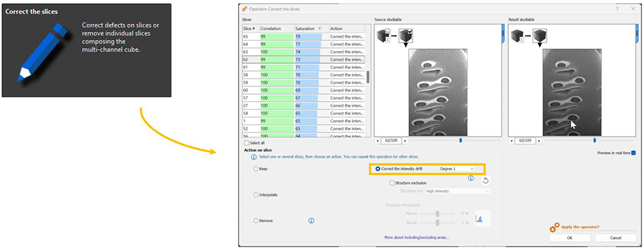The image size is (644, 250).
Task: Select the slice 59 row
Action: (x=303, y=82)
